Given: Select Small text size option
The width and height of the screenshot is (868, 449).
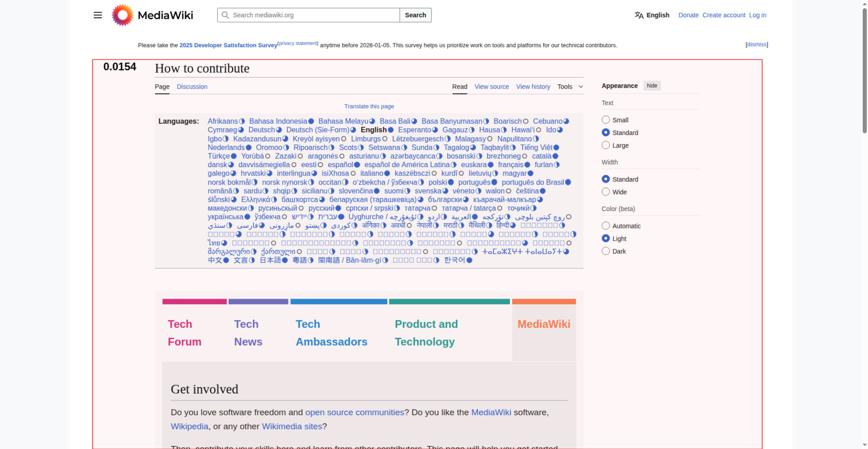Looking at the screenshot, I should 606,120.
